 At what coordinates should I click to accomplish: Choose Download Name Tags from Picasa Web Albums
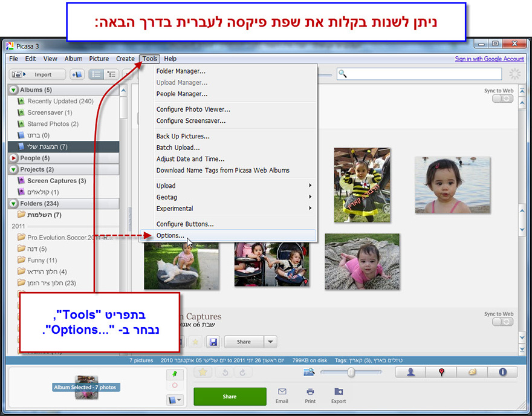228,171
